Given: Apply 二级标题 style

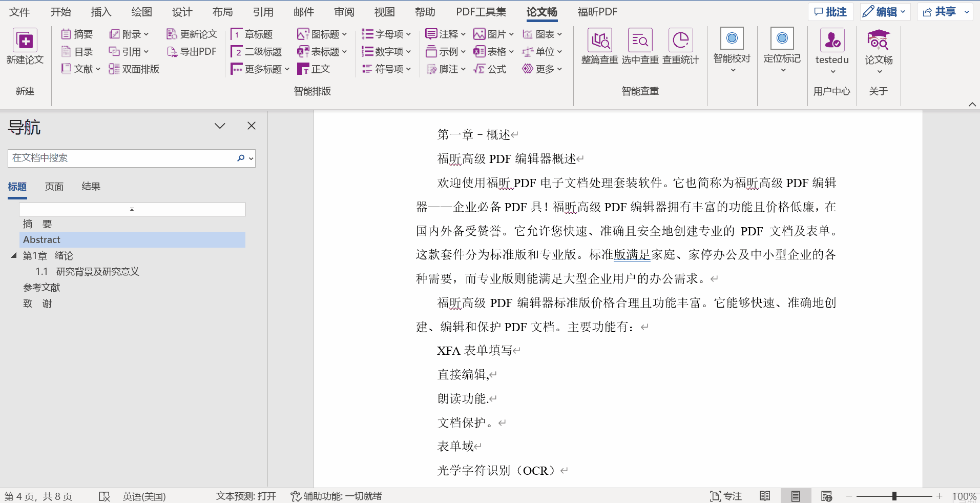Looking at the screenshot, I should pos(256,52).
